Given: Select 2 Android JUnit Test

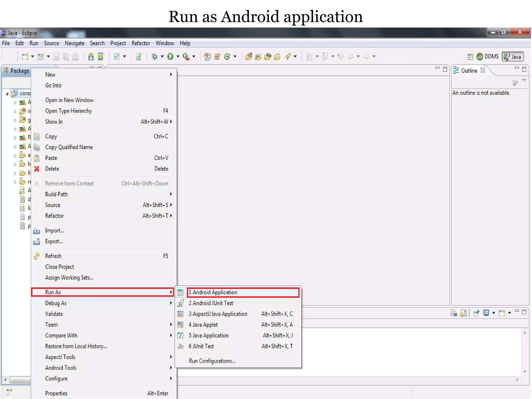Looking at the screenshot, I should [238, 303].
